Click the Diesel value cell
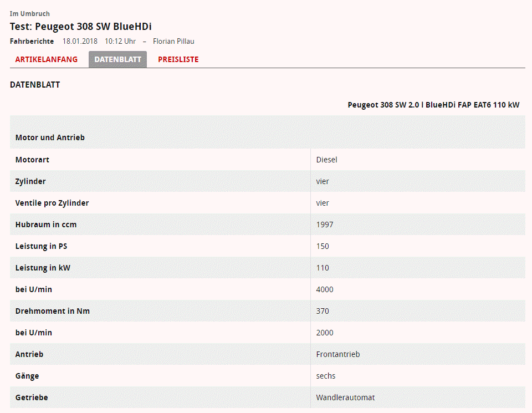 [326, 160]
